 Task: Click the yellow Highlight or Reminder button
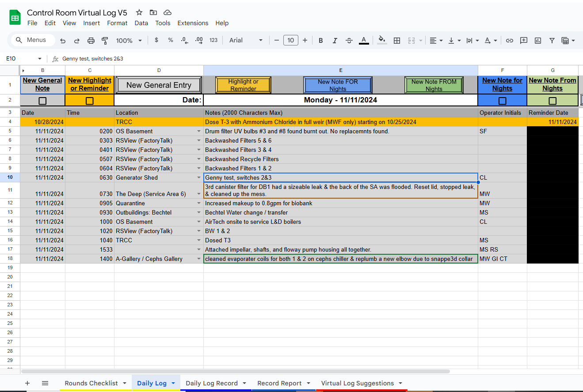(x=243, y=85)
